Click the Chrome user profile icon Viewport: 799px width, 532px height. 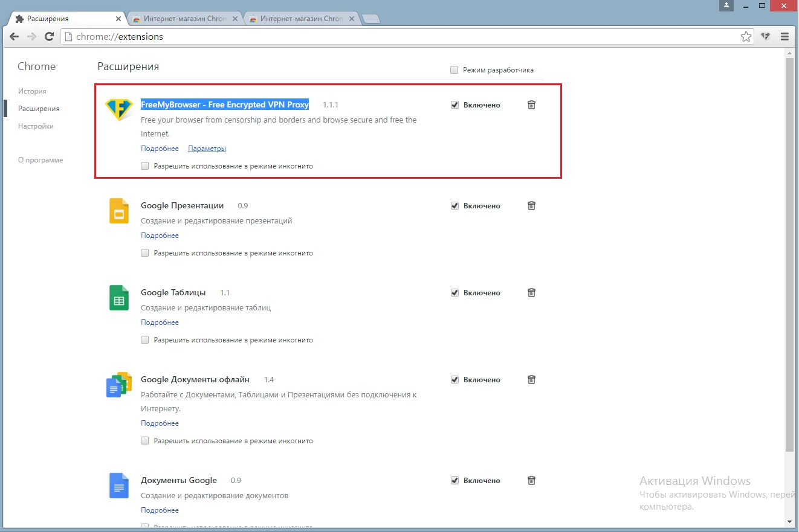[726, 5]
